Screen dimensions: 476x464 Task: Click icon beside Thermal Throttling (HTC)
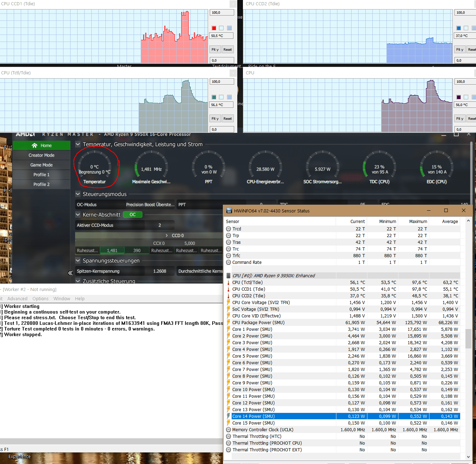point(228,437)
